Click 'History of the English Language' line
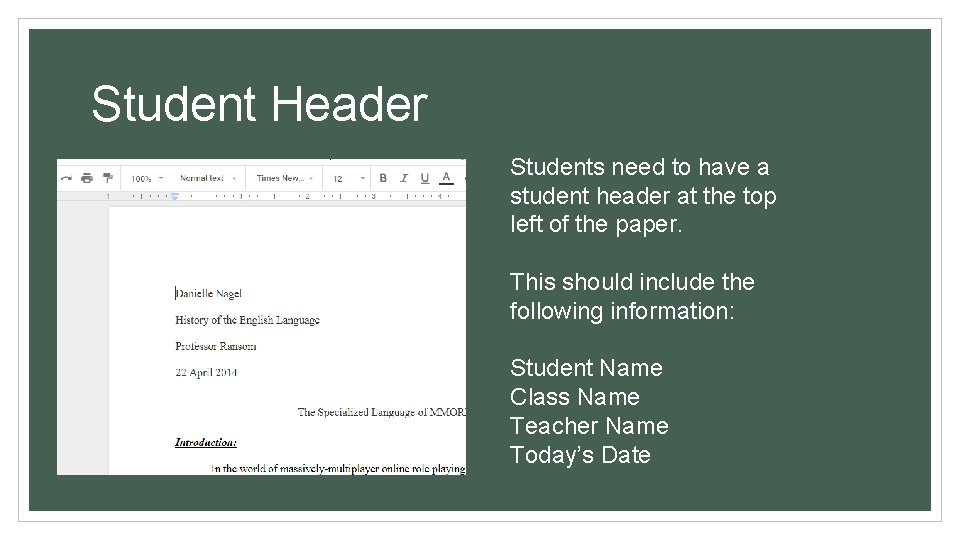This screenshot has height=540, width=960. [x=247, y=320]
